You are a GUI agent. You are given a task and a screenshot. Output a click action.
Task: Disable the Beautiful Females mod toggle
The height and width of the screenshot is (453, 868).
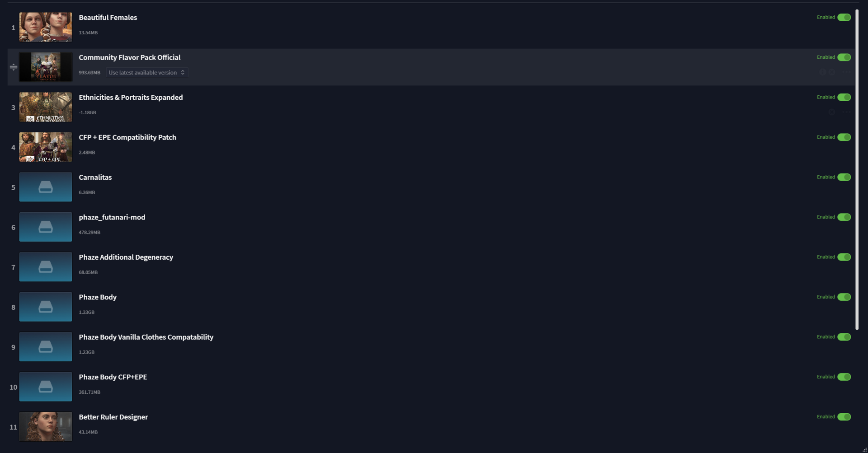[844, 17]
